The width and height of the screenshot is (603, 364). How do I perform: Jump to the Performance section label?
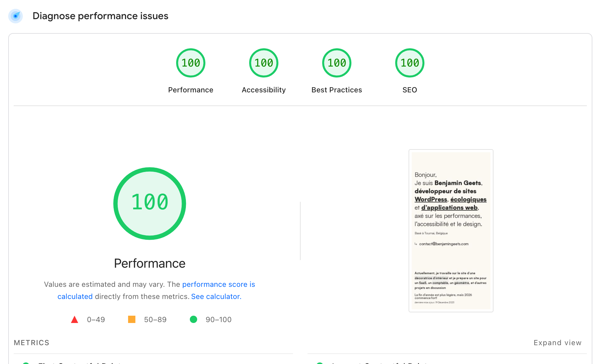pos(190,90)
